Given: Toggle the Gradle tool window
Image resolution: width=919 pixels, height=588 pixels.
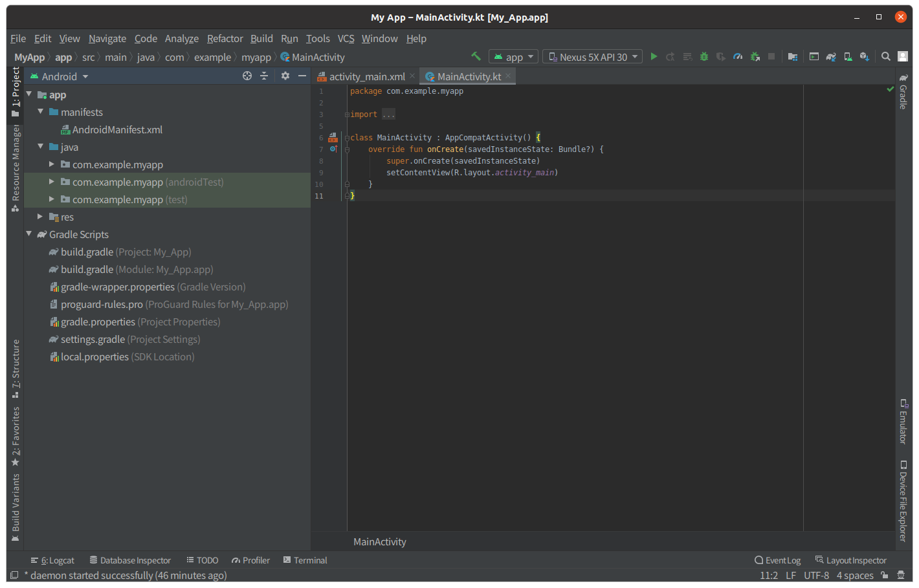Looking at the screenshot, I should [903, 91].
